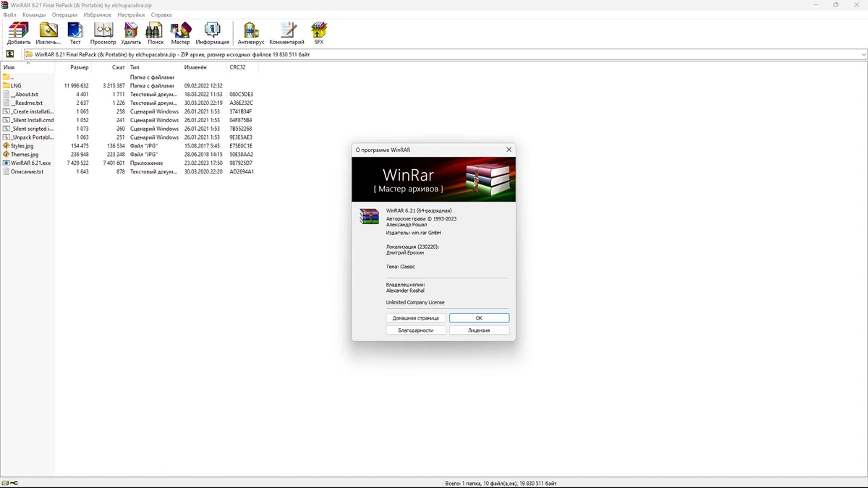
Task: Select the Styles.jpg file icon
Action: coord(7,145)
